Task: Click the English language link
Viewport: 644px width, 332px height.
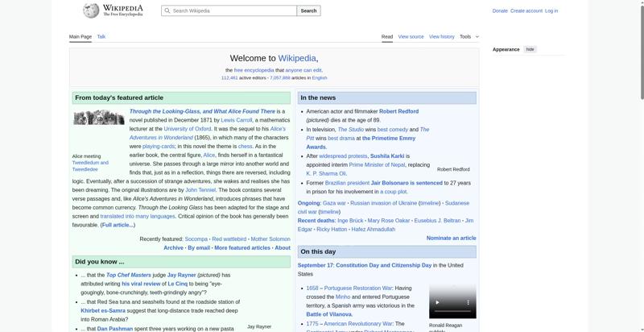Action: click(x=319, y=77)
